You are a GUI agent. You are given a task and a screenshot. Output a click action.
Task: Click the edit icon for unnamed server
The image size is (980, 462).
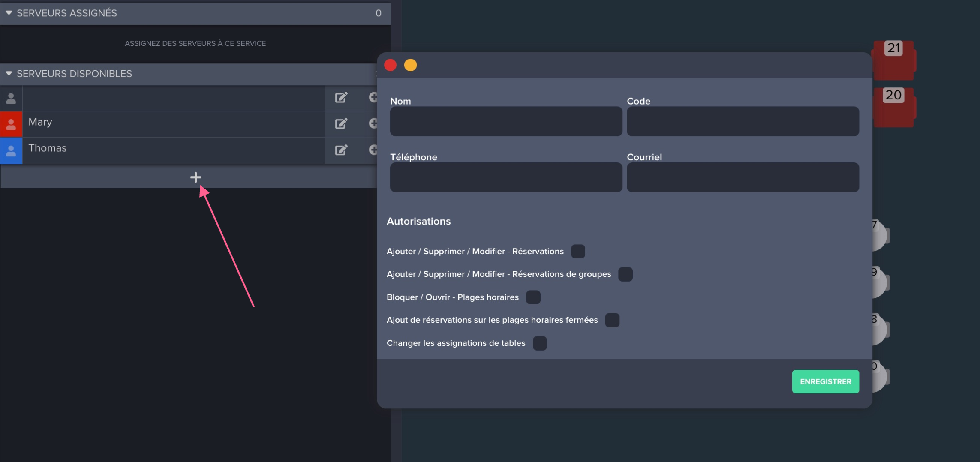pyautogui.click(x=341, y=98)
